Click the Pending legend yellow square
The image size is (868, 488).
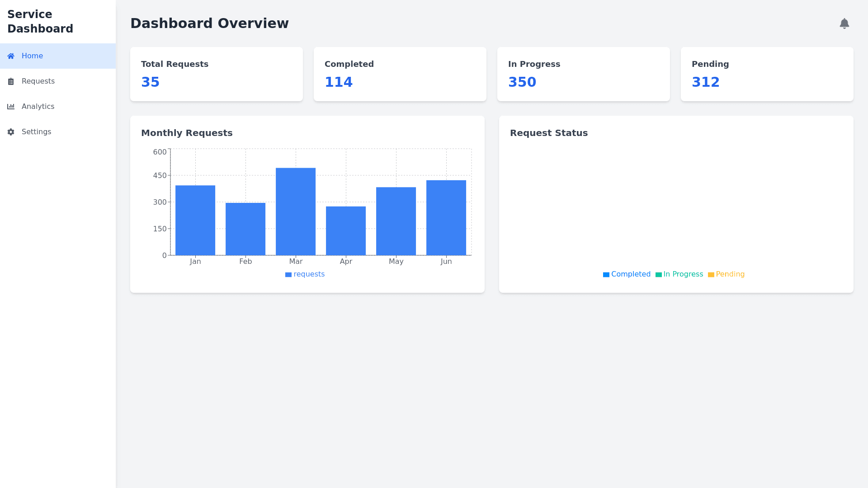[711, 275]
